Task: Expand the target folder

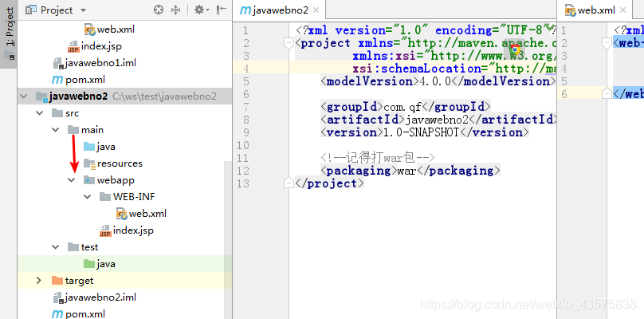Action: (39, 281)
